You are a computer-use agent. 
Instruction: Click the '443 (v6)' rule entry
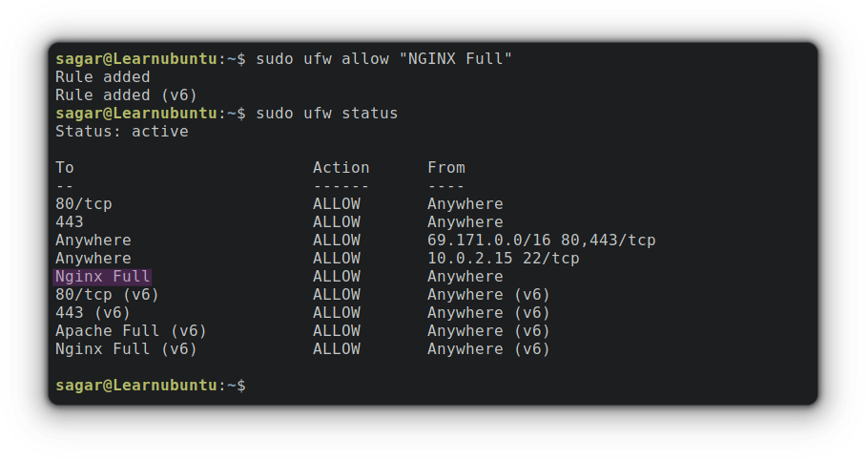click(93, 313)
